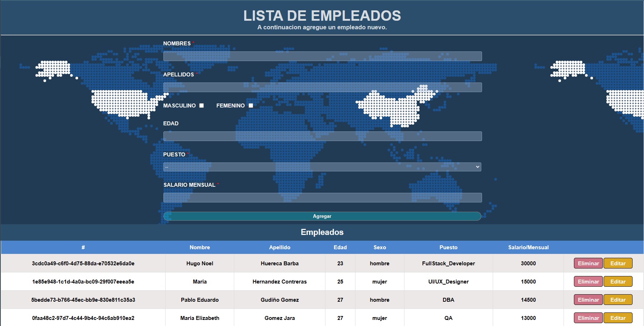Click inside the SALARIO MENSUAL input field
Image resolution: width=644 pixels, height=326 pixels.
point(322,197)
